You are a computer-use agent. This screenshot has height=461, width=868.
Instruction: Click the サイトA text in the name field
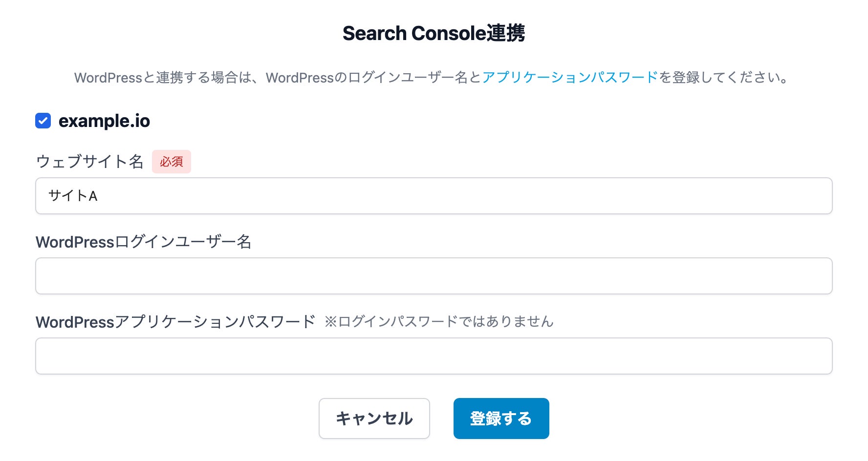(73, 196)
